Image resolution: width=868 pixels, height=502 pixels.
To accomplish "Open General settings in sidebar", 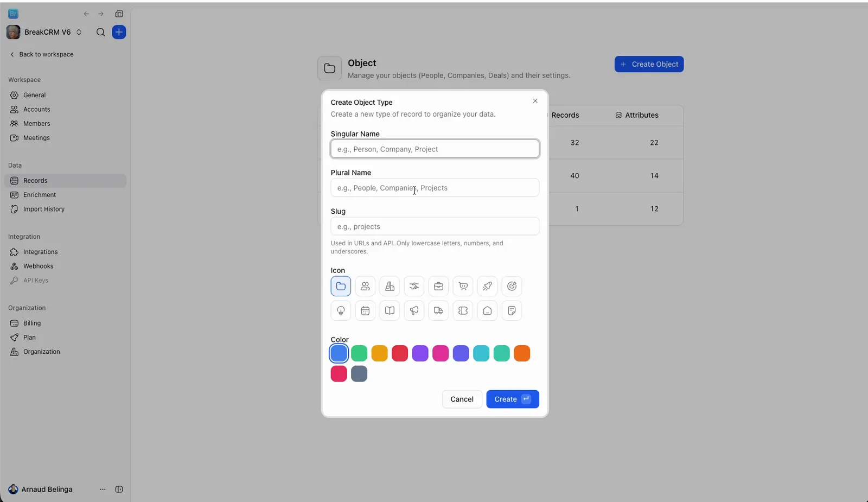I will coord(65,95).
